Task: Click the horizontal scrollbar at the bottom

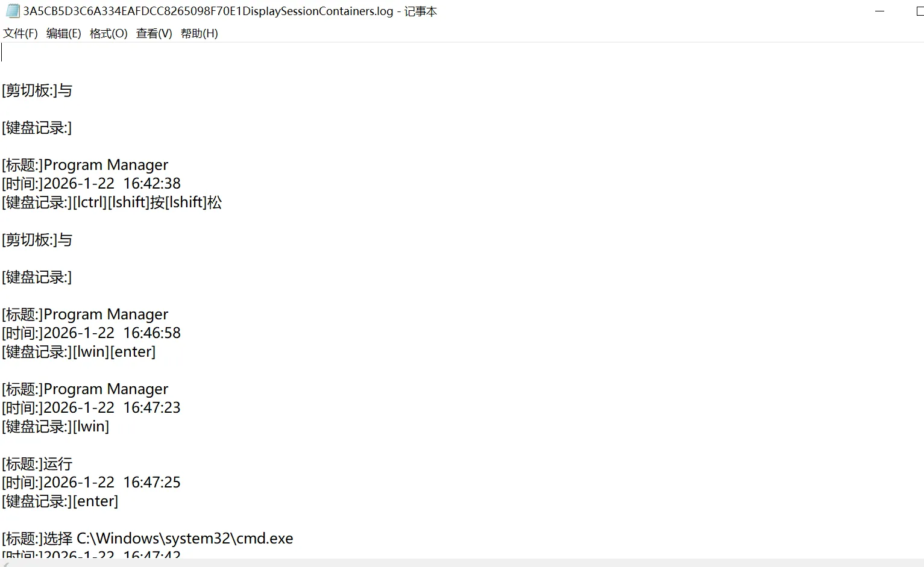Action: tap(458, 563)
